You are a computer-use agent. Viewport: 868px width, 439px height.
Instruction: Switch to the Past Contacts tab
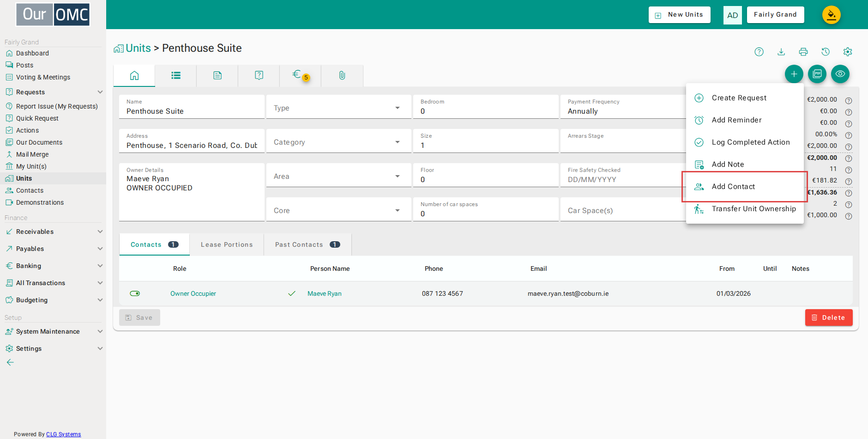(x=307, y=244)
